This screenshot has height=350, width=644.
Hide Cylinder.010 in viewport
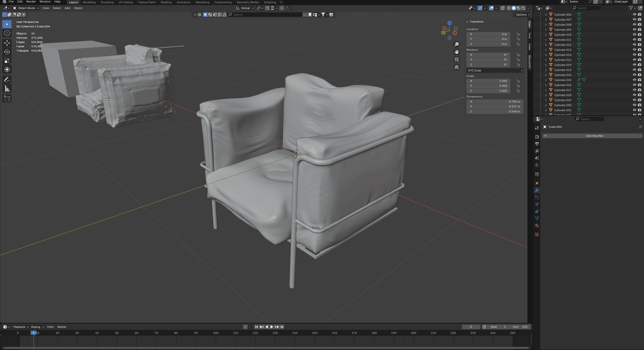click(x=634, y=34)
